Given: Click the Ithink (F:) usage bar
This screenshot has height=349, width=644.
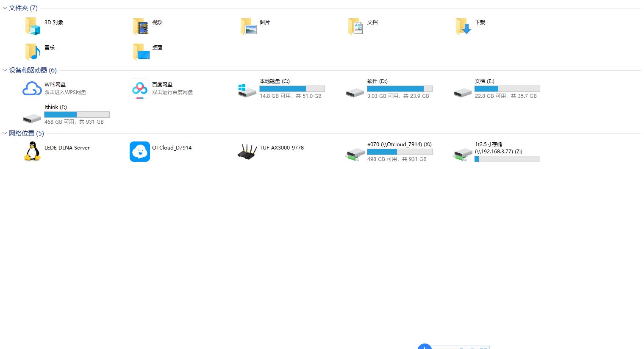Looking at the screenshot, I should [x=77, y=115].
